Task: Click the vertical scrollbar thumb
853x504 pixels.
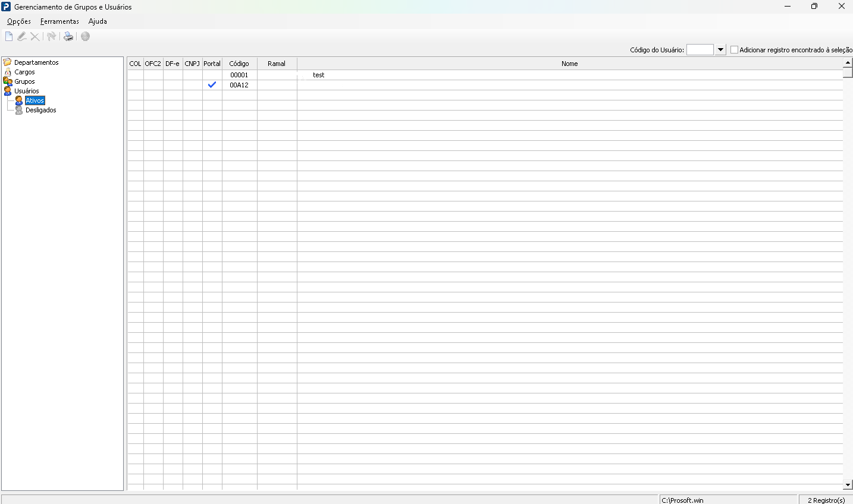Action: click(848, 73)
